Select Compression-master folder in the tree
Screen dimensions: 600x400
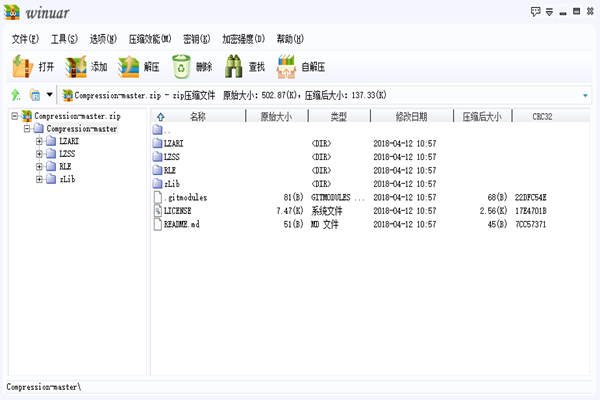pyautogui.click(x=82, y=129)
